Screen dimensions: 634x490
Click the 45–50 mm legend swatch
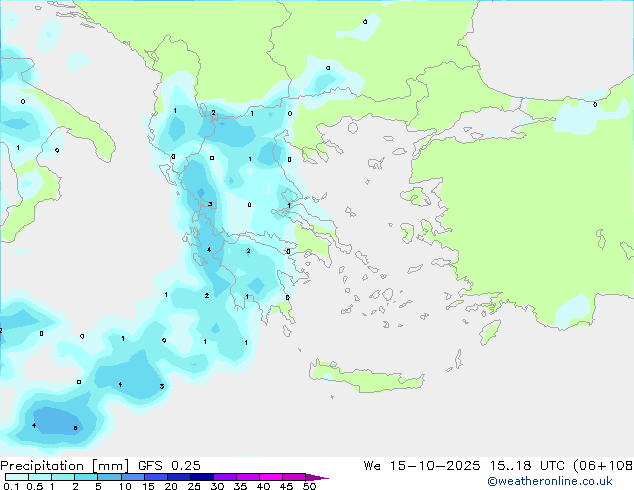[294, 477]
